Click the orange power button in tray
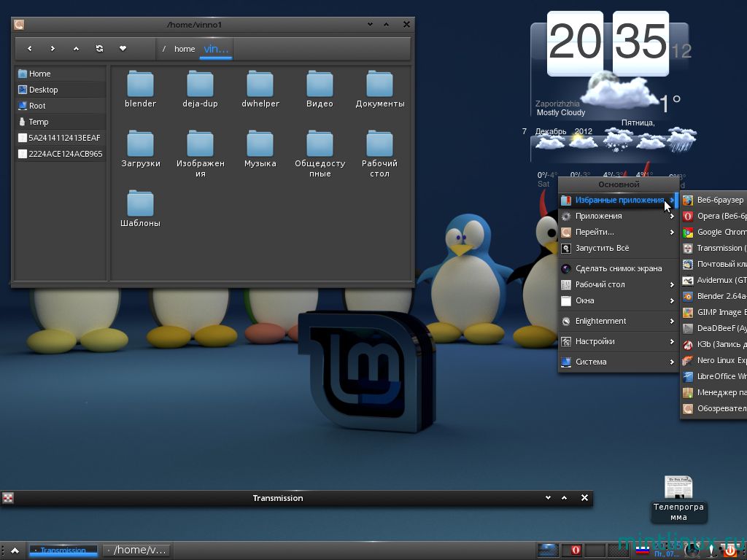 click(729, 551)
